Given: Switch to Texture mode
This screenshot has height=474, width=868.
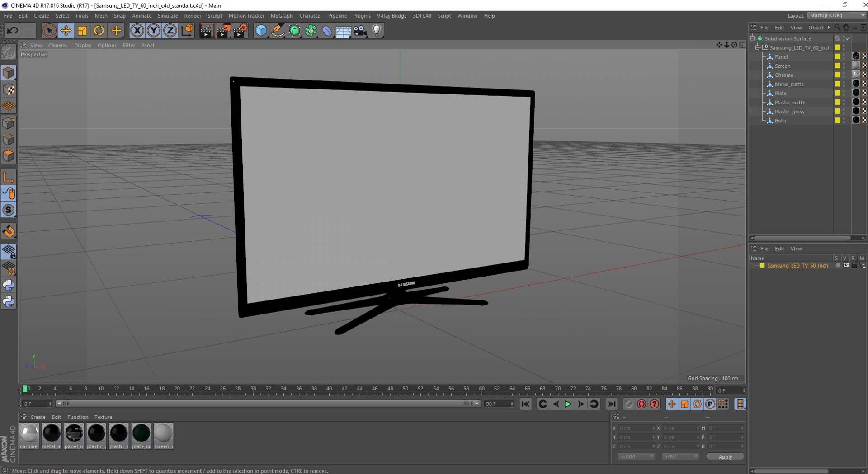Looking at the screenshot, I should coord(9,89).
